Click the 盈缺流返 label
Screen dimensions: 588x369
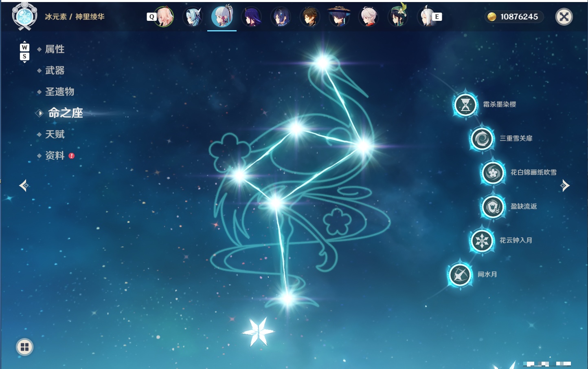point(524,206)
